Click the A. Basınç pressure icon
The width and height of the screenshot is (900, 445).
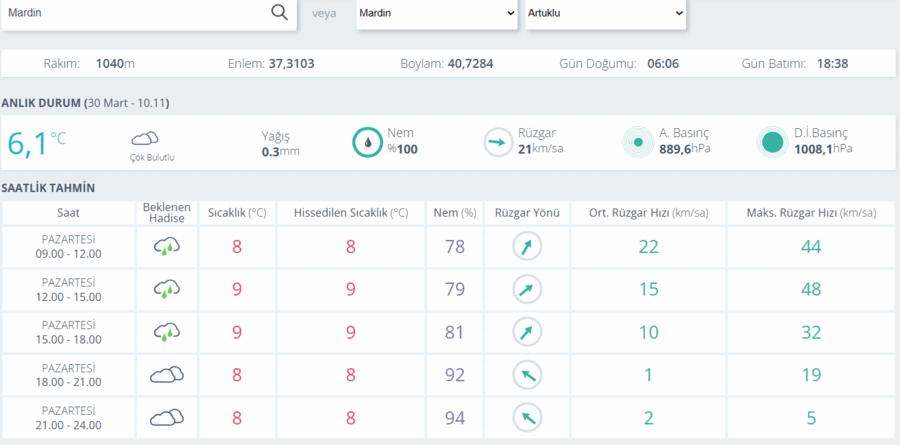tap(638, 142)
